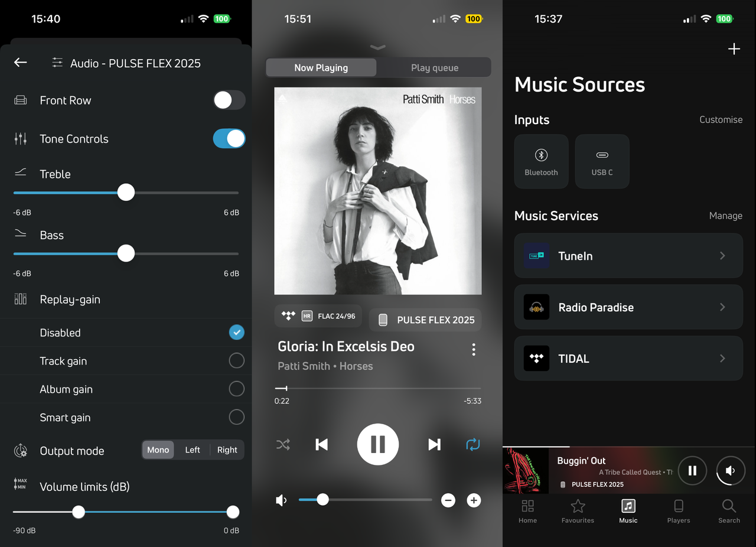Increase volume with the plus button

tap(474, 501)
